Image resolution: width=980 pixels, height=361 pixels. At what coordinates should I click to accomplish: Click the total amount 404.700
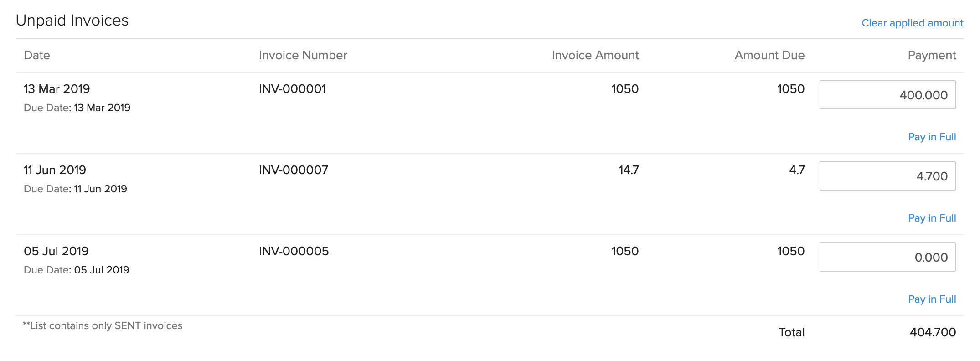(x=933, y=332)
